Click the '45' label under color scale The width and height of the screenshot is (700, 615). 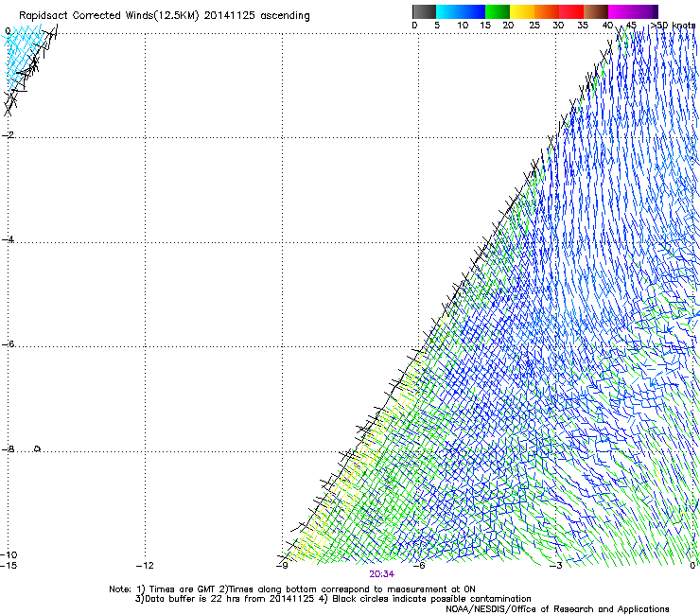pyautogui.click(x=631, y=26)
